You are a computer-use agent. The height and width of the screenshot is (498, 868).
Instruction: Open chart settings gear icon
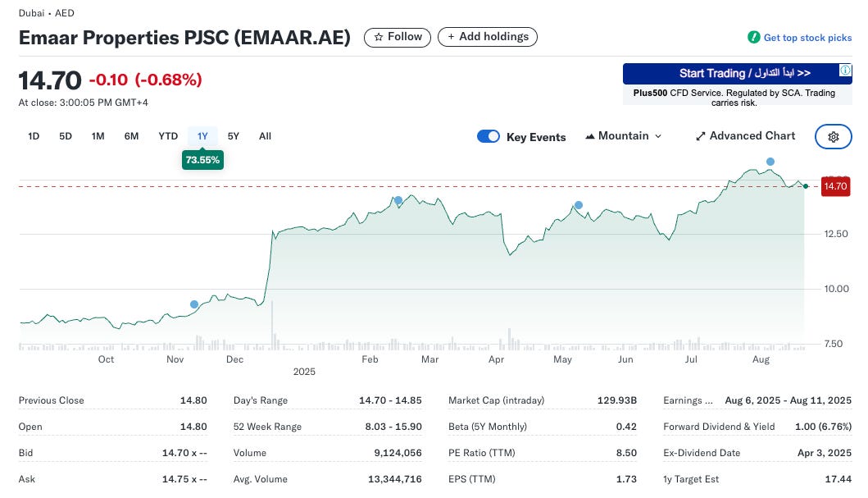tap(833, 136)
